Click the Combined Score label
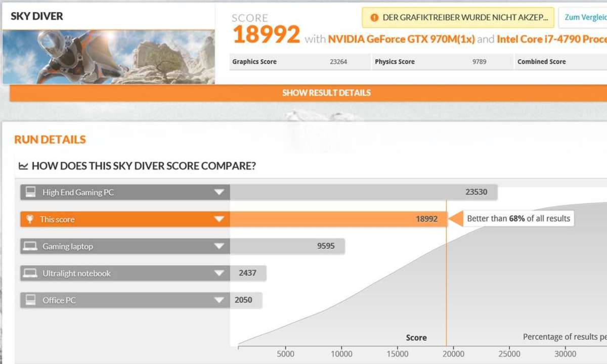Viewport: 607px width, 364px height. click(x=541, y=62)
